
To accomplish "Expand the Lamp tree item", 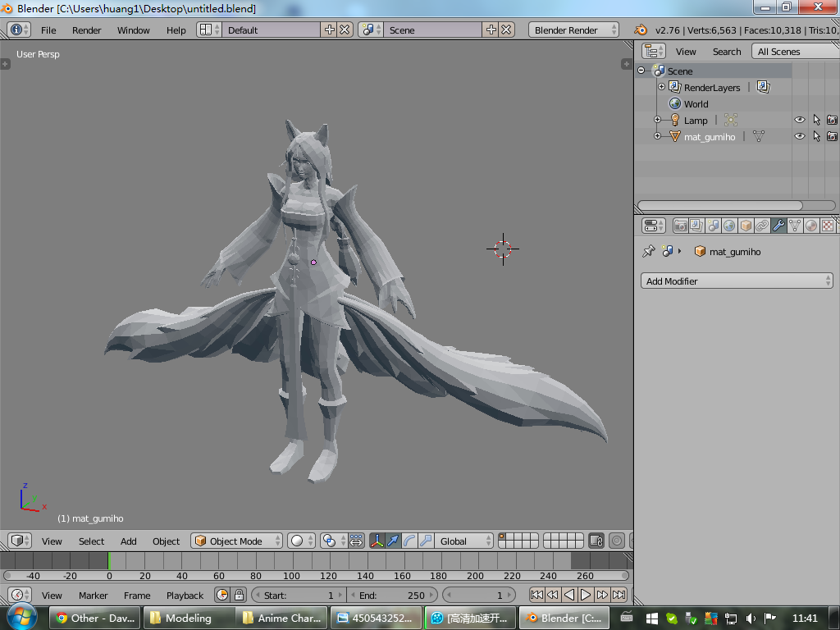I will click(657, 120).
